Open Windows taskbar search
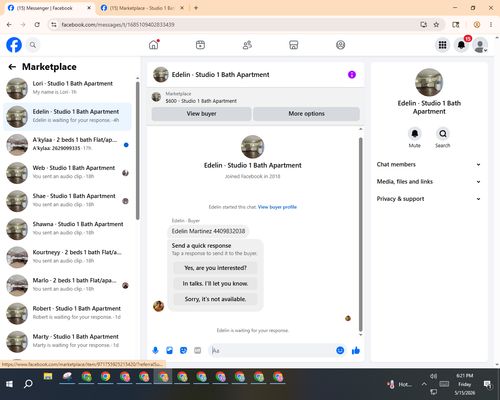The height and width of the screenshot is (400, 500). click(28, 384)
